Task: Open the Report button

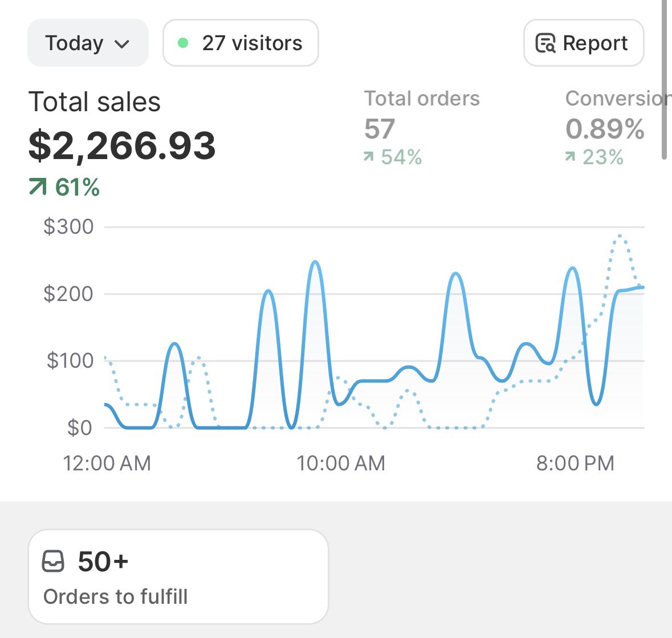Action: [584, 43]
